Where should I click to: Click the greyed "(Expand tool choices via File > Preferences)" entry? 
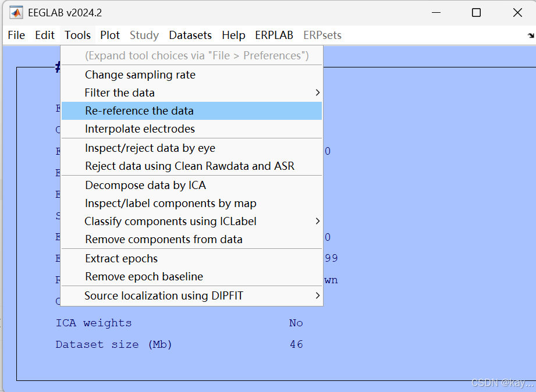(x=192, y=55)
